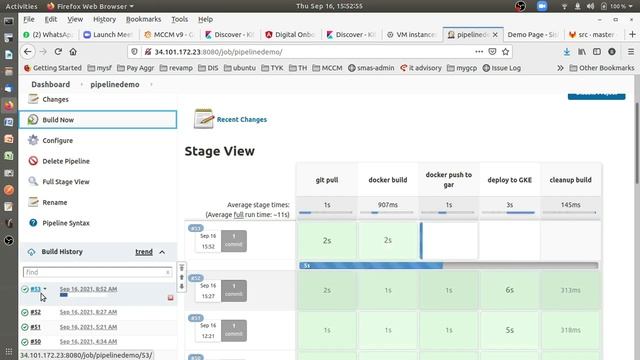Open a new browser tab with plus icon
The image size is (640, 360).
(632, 35)
